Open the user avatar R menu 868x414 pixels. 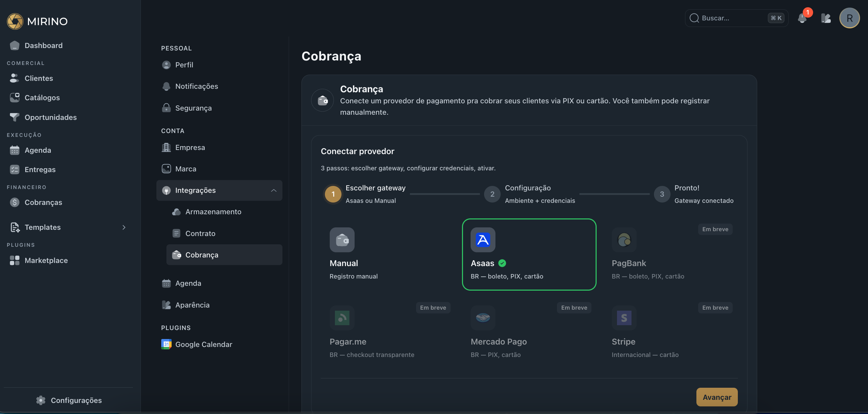click(x=849, y=18)
